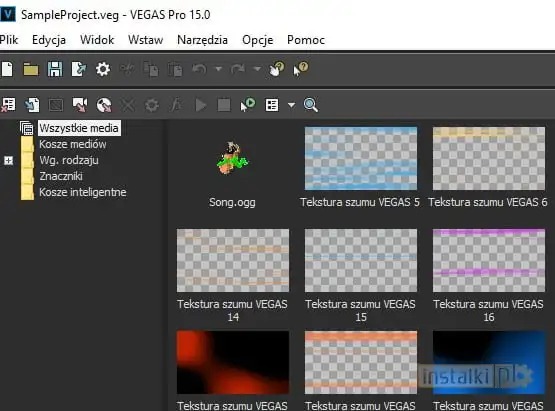Image resolution: width=555 pixels, height=411 pixels.
Task: Open the Edycja menu
Action: point(49,40)
